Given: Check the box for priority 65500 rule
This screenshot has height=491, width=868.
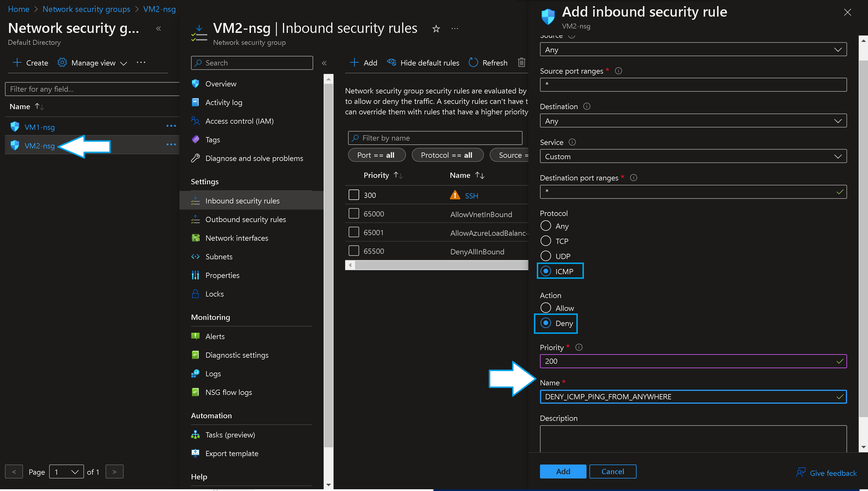Looking at the screenshot, I should [354, 251].
